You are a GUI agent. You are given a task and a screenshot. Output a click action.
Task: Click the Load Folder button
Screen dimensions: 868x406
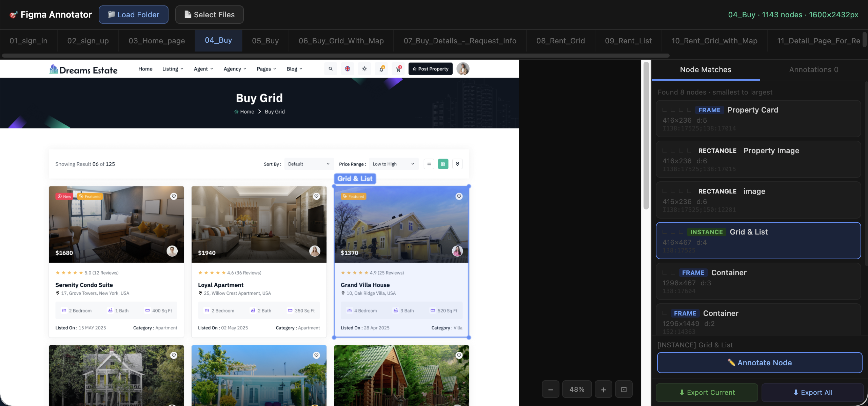134,15
